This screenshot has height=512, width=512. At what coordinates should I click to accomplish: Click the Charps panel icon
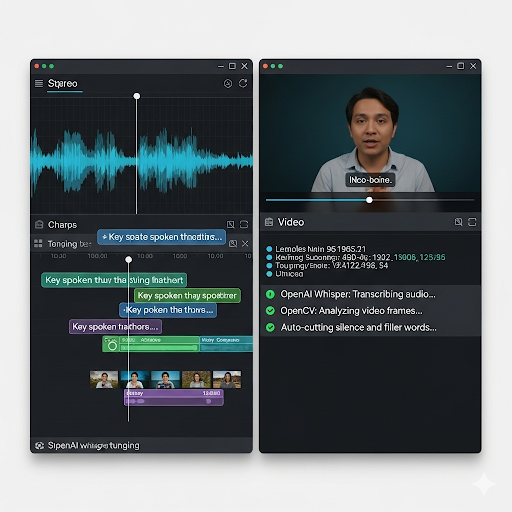[39, 224]
